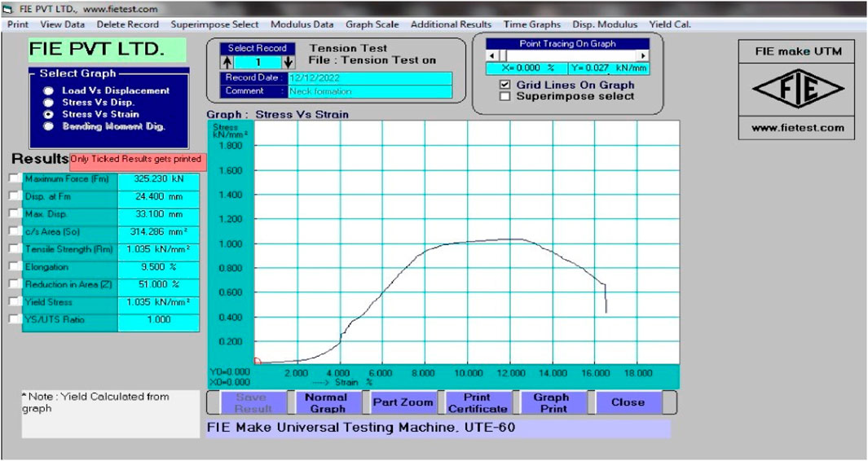This screenshot has width=868, height=461.
Task: Open the Superimpose Select menu
Action: [x=214, y=24]
